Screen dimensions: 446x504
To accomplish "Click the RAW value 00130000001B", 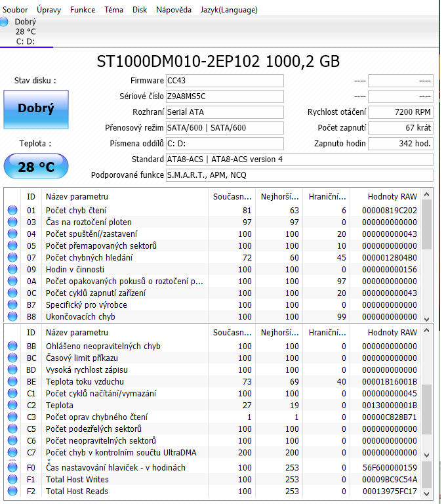I will pos(390,406).
